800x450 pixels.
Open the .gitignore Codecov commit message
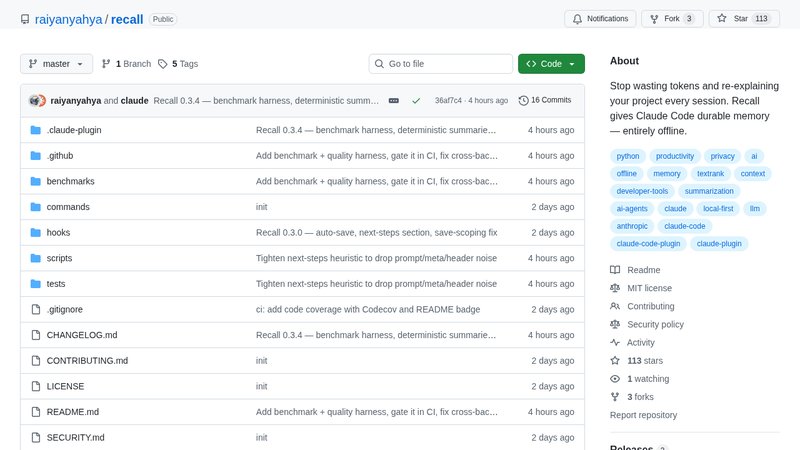[367, 309]
